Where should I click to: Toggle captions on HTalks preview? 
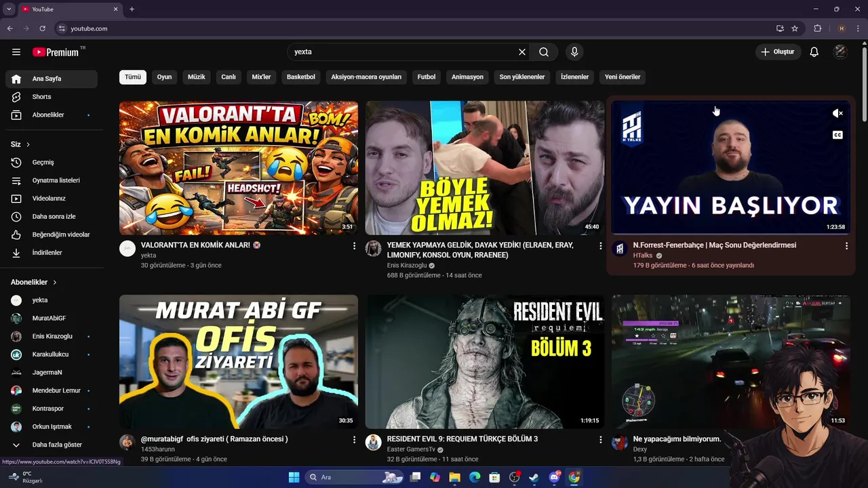837,135
